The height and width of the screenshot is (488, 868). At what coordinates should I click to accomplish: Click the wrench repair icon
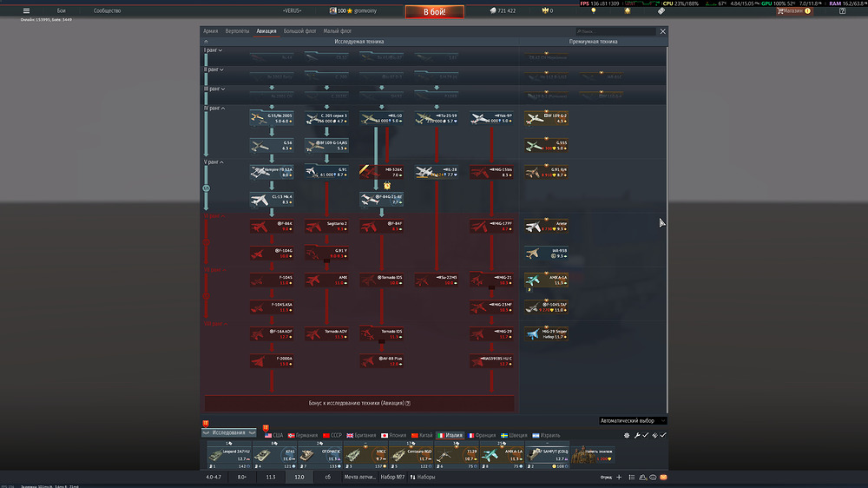coord(636,435)
